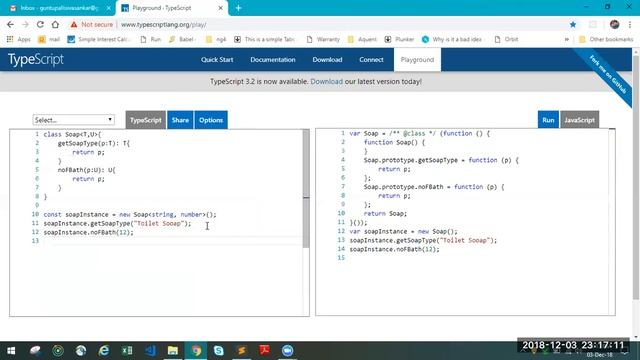Open File Explorer from taskbar
Image resolution: width=640 pixels, height=360 pixels.
click(173, 351)
